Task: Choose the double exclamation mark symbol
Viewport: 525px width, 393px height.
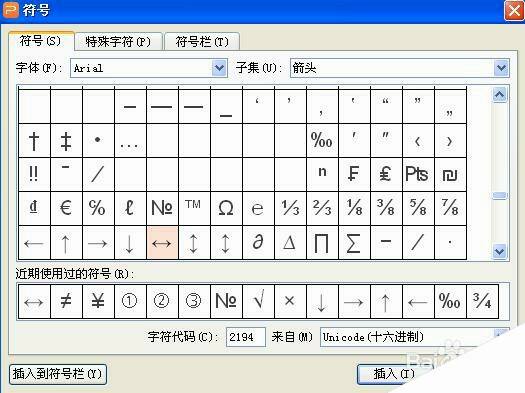Action: coord(34,174)
